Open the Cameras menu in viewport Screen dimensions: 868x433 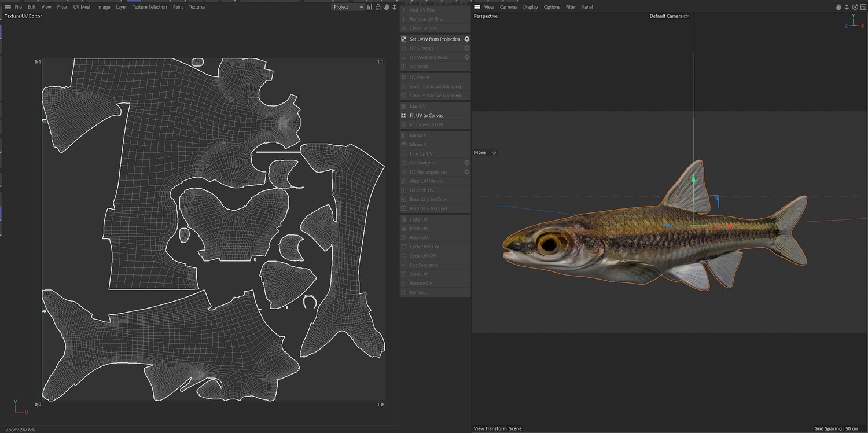click(x=508, y=7)
